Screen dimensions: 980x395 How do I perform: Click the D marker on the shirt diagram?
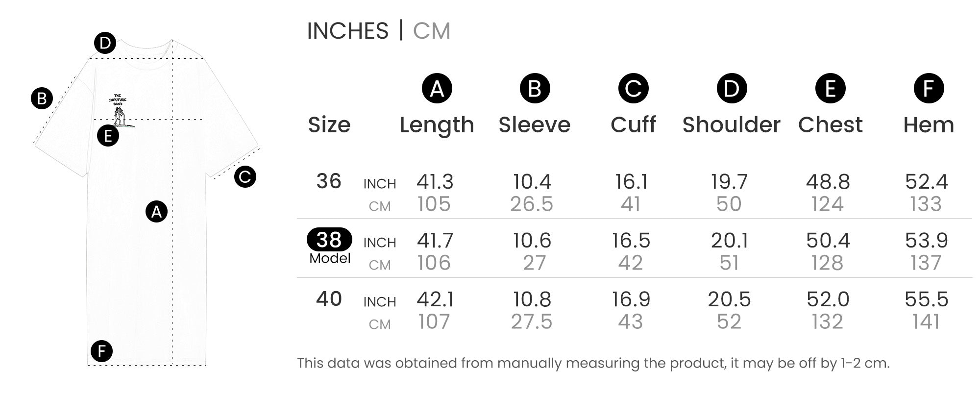(x=105, y=43)
